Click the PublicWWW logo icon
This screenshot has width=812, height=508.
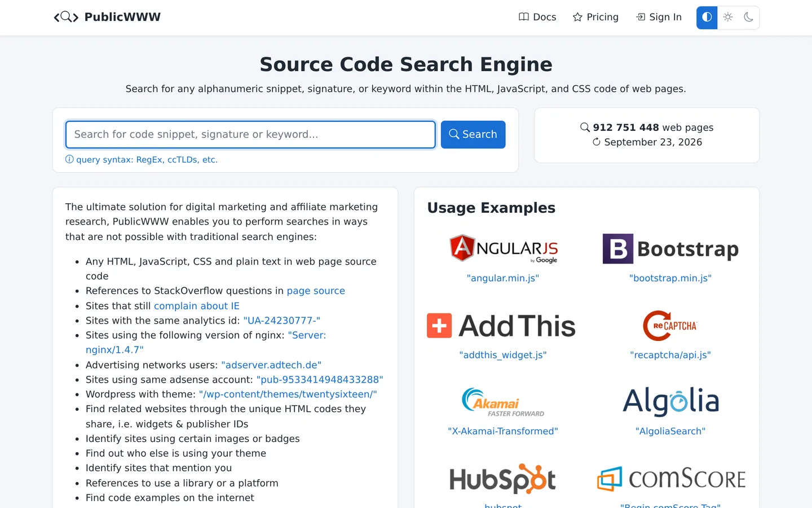(x=66, y=17)
